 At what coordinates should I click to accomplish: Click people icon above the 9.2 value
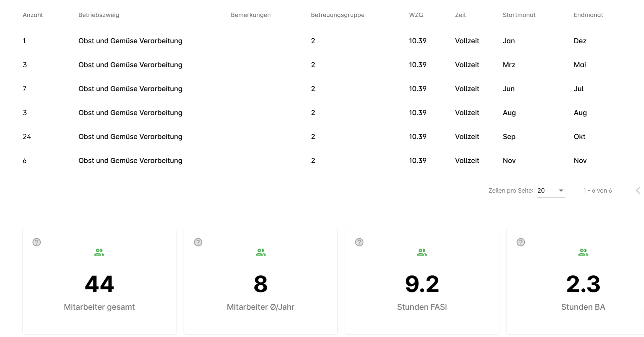click(x=422, y=253)
